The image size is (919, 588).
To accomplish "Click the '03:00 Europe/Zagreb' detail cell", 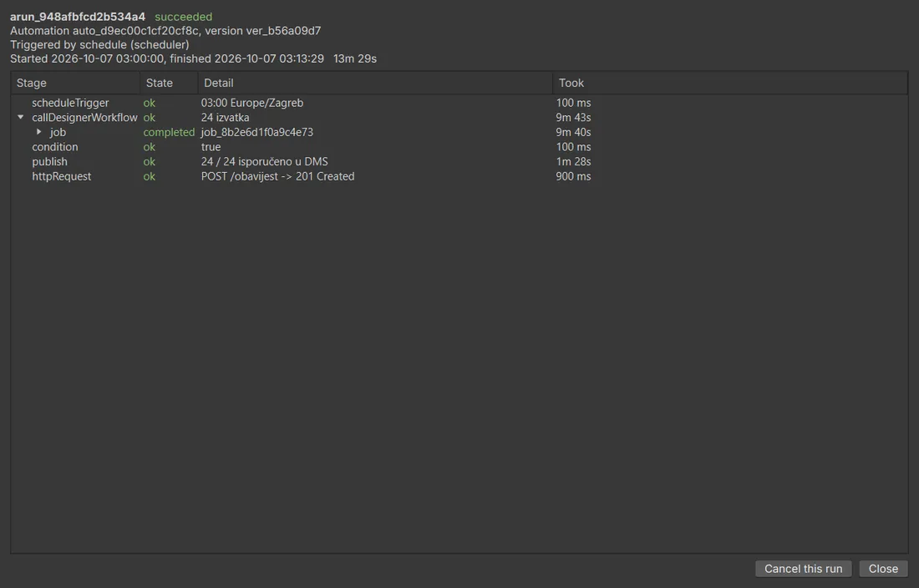I will coord(252,103).
